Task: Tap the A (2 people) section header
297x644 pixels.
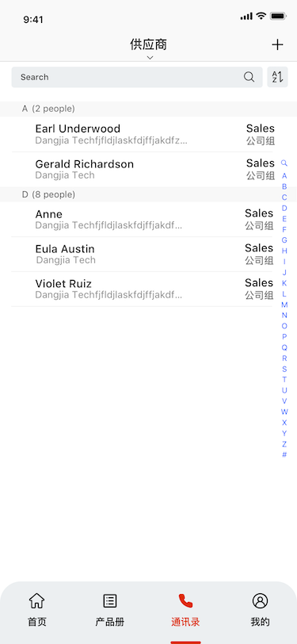Action: click(149, 109)
